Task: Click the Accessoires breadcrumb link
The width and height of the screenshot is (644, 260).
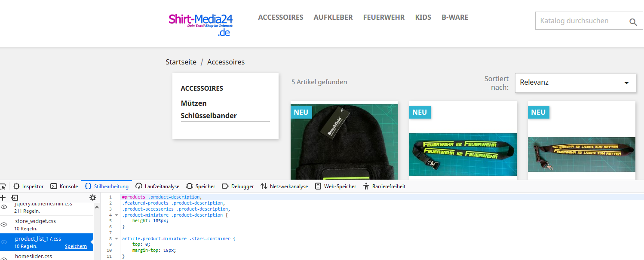Action: (226, 62)
